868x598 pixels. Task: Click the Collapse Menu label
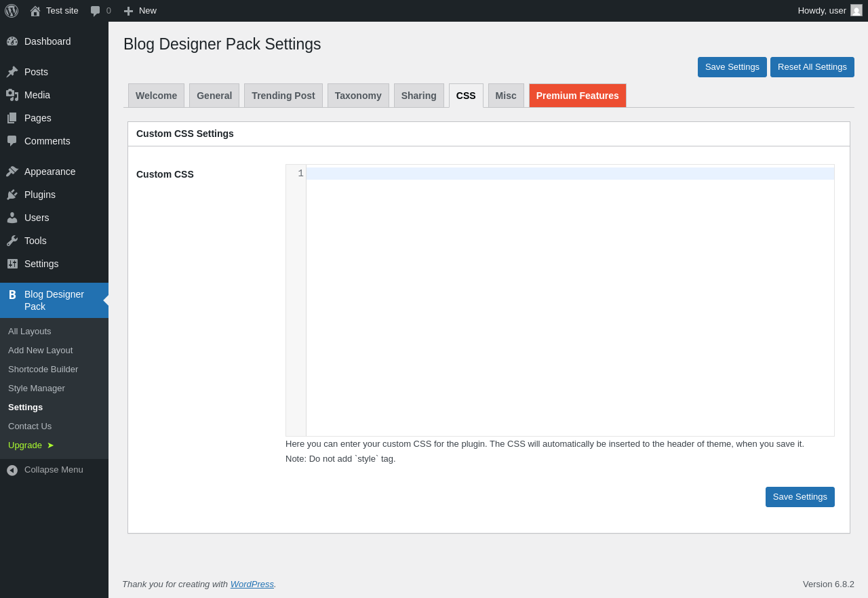(54, 470)
